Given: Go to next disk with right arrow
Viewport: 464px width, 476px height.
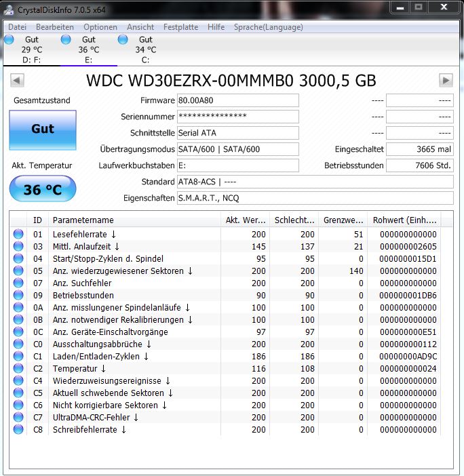Looking at the screenshot, I should 446,81.
